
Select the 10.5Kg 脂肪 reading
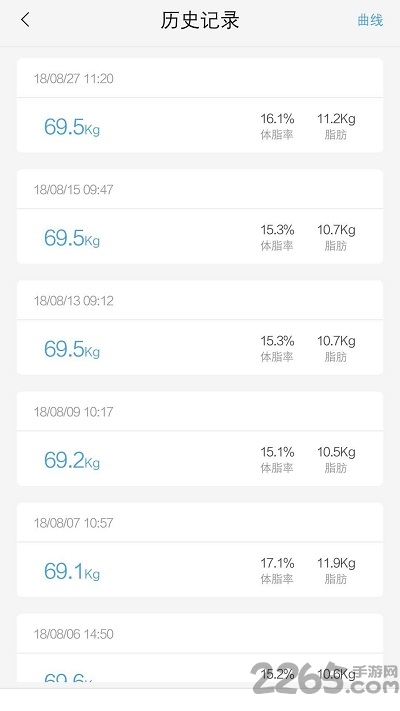[336, 459]
